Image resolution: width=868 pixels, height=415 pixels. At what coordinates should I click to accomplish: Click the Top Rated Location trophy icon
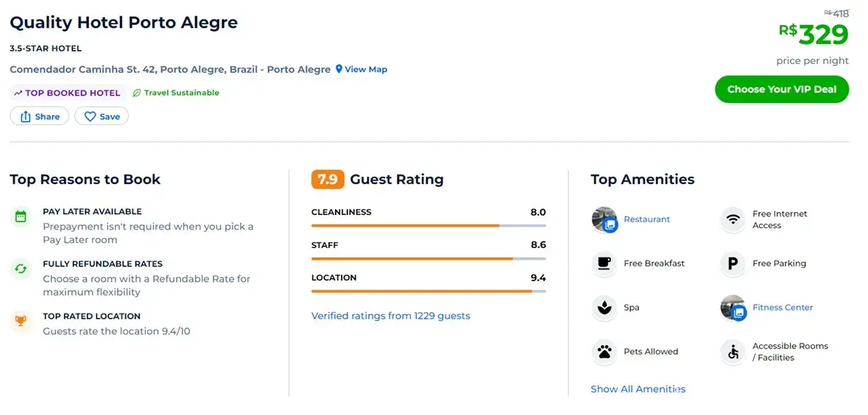[21, 321]
